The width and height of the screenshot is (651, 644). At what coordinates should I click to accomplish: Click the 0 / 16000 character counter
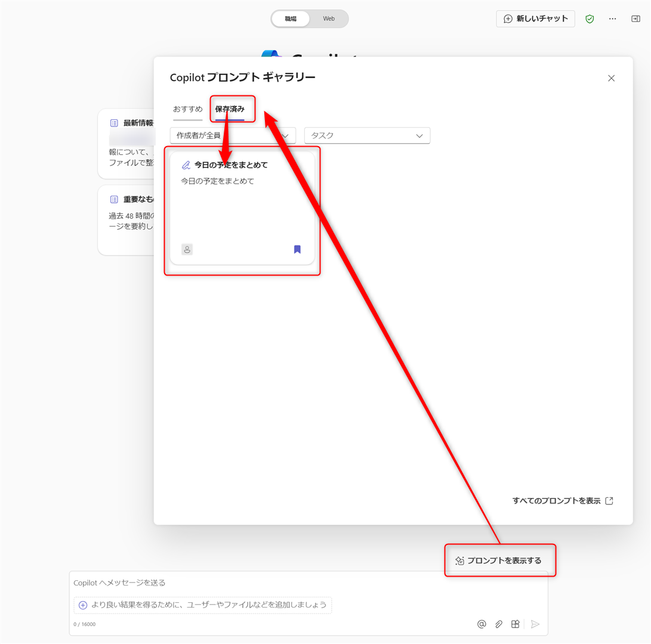[84, 624]
